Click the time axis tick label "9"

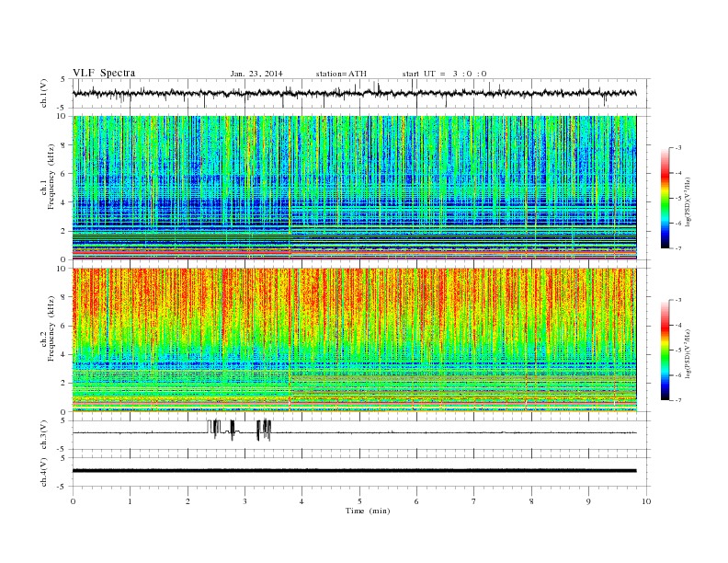point(588,501)
